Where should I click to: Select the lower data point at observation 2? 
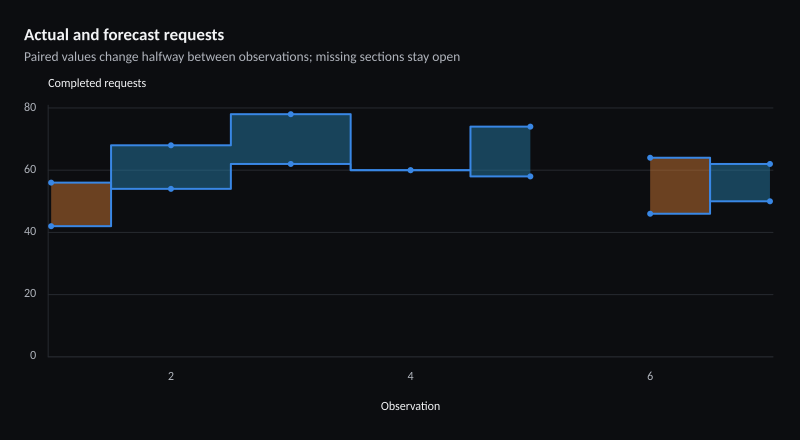click(171, 189)
